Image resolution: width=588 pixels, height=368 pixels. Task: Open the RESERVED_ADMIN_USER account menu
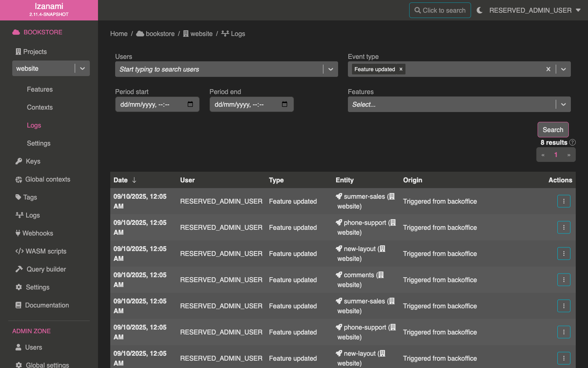click(x=535, y=10)
